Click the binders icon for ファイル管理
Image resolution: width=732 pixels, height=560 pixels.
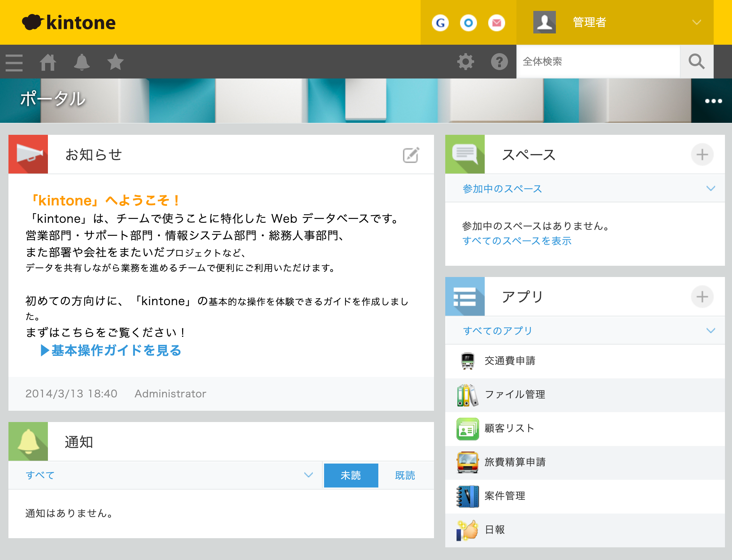click(x=468, y=395)
